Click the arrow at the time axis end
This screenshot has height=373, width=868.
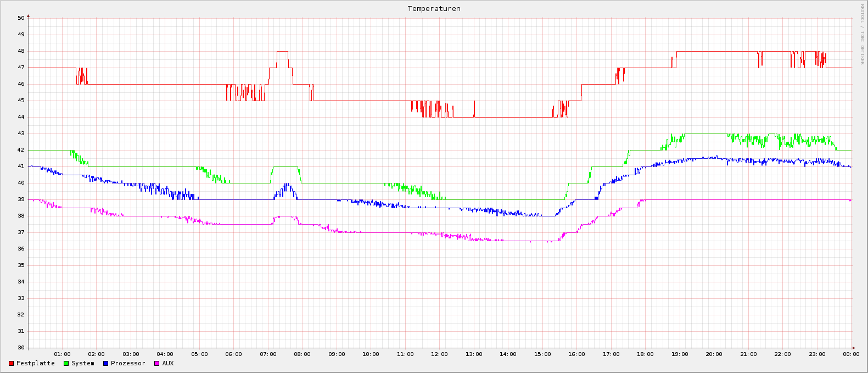[854, 348]
